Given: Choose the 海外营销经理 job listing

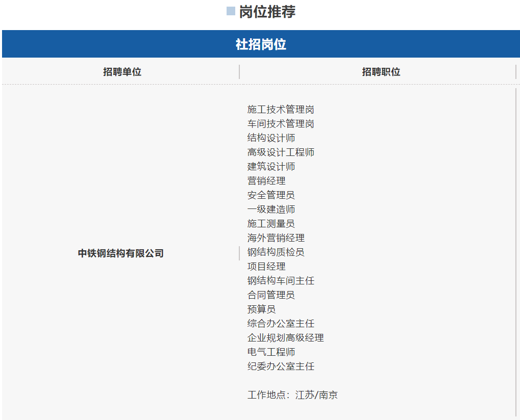Looking at the screenshot, I should (276, 238).
